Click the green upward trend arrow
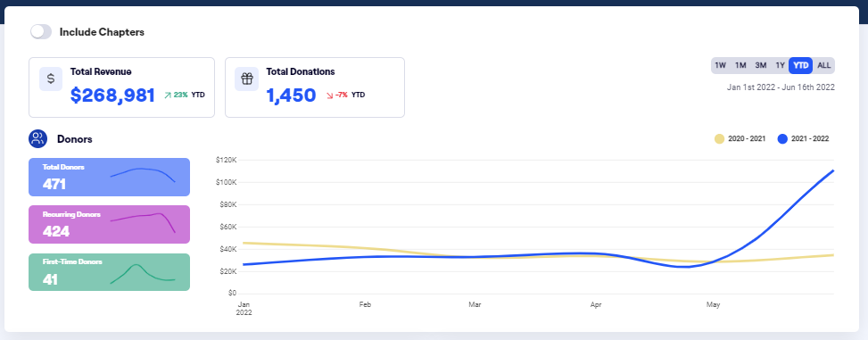The width and height of the screenshot is (868, 340). tap(168, 95)
